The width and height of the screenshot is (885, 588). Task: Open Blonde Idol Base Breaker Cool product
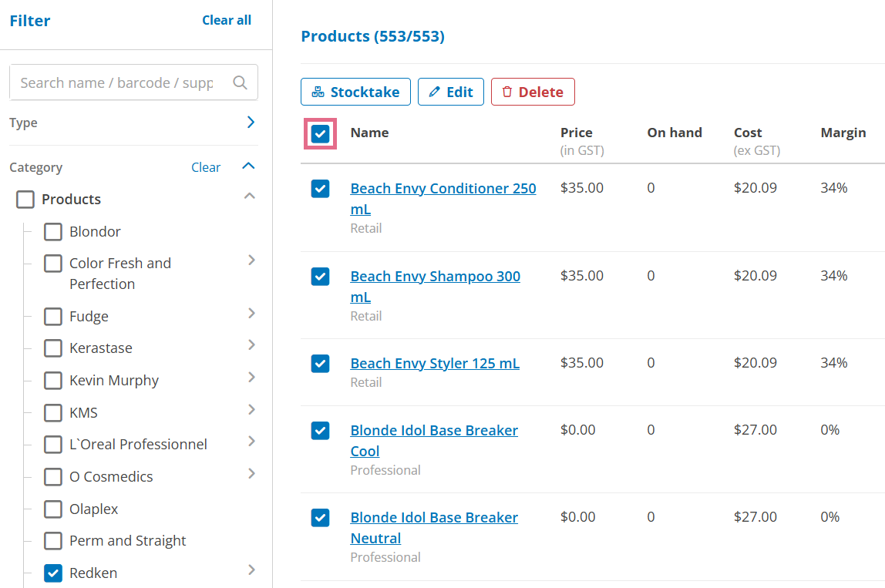point(434,441)
